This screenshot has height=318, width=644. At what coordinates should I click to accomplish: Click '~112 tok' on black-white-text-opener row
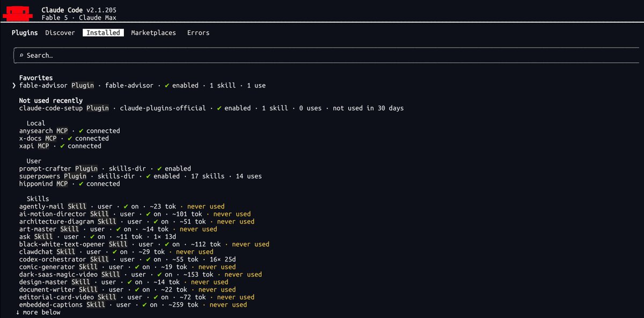tap(206, 244)
